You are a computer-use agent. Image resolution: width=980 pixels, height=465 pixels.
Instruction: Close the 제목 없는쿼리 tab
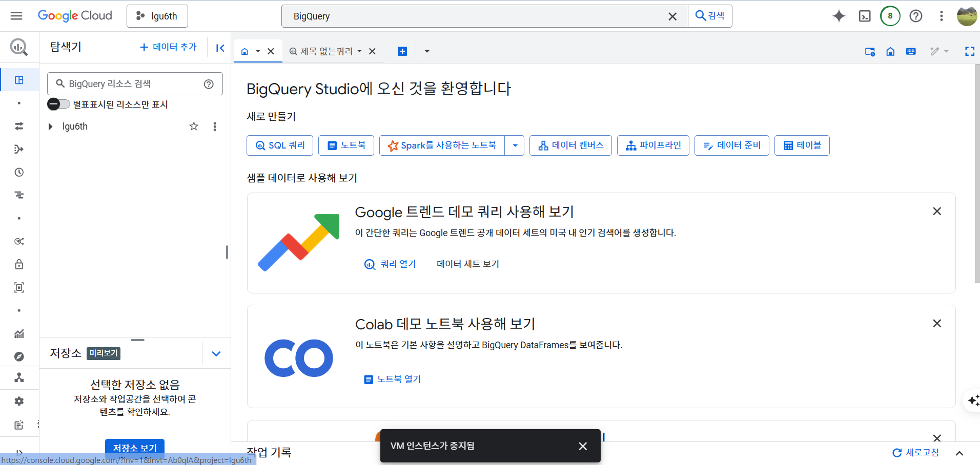[x=373, y=51]
